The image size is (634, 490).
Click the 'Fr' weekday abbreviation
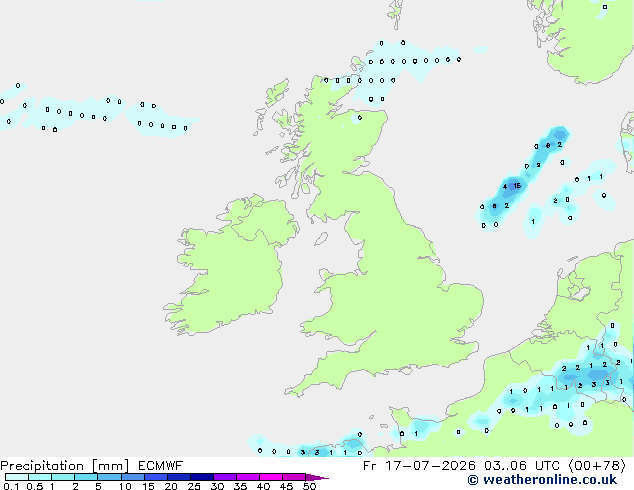370,466
